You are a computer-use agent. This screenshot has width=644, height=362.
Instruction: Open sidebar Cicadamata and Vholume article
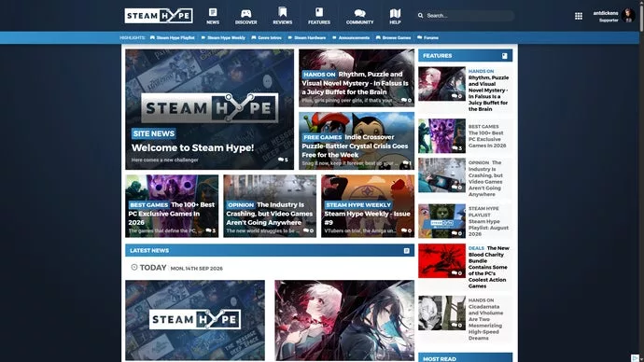click(485, 322)
